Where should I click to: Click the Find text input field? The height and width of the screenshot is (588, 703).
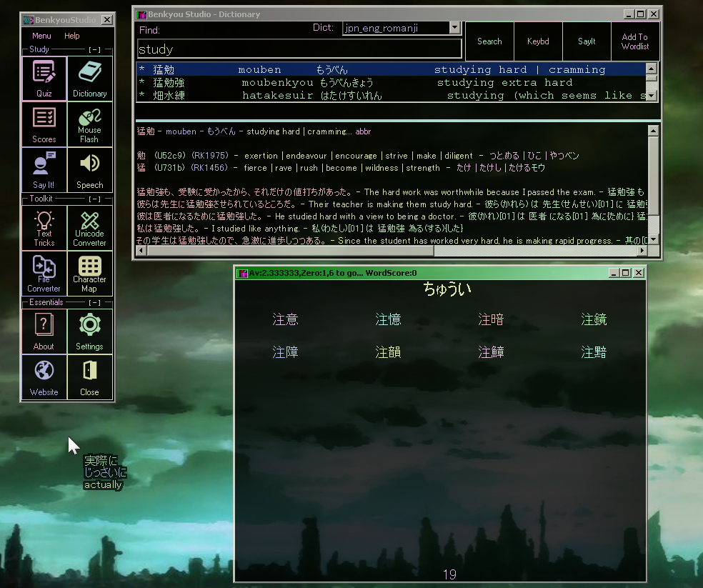coord(299,49)
